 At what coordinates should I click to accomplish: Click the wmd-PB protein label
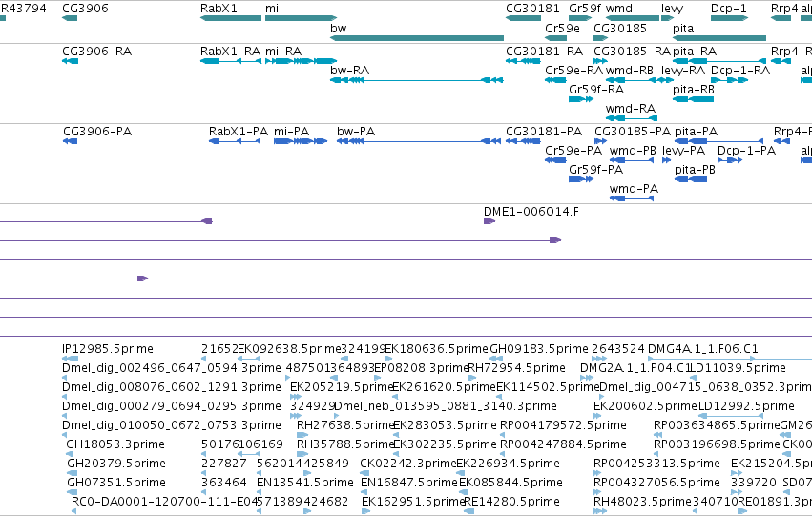point(633,151)
